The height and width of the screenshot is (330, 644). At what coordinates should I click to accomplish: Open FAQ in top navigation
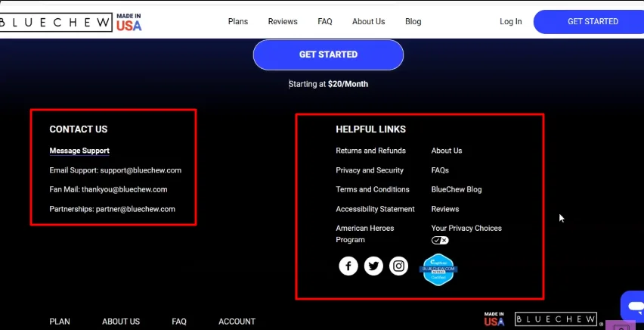pos(324,21)
